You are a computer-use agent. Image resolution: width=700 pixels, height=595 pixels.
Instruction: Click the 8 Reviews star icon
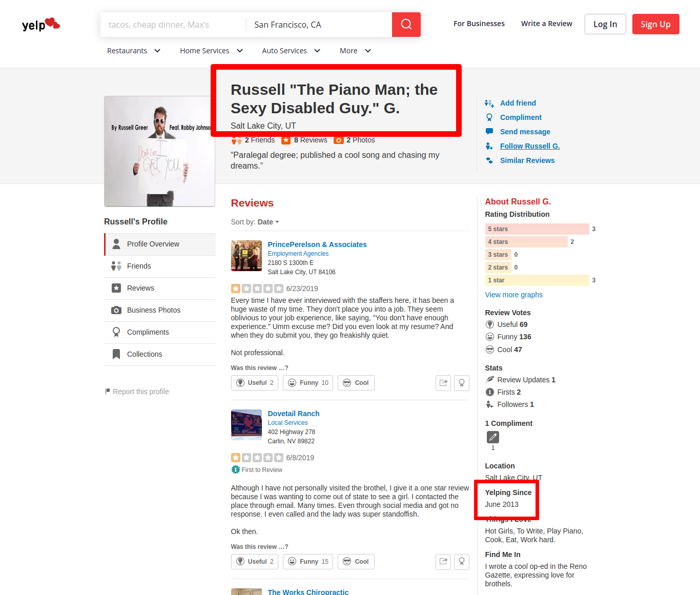(286, 140)
